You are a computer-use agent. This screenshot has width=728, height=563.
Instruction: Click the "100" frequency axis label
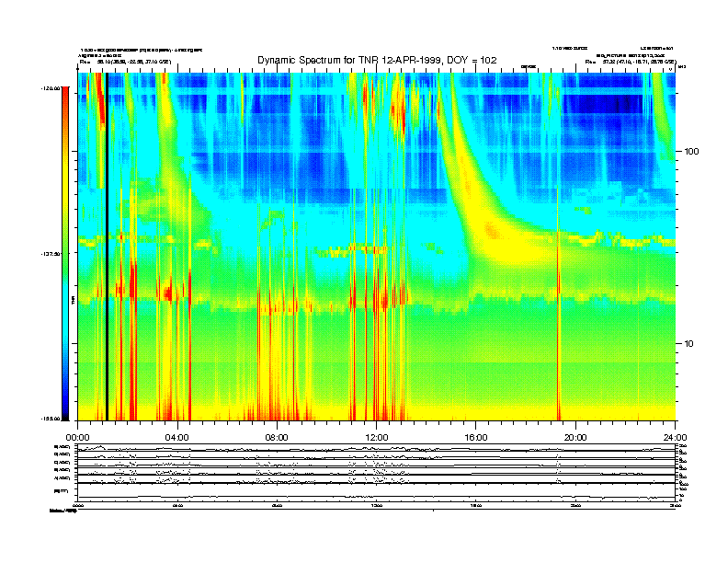[x=692, y=152]
